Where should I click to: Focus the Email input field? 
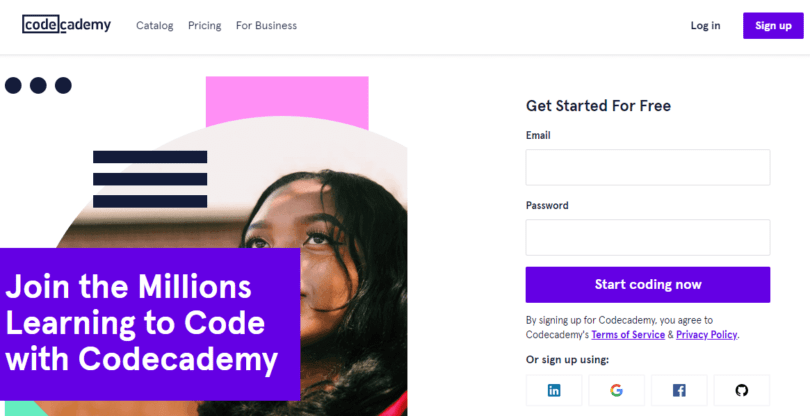(x=647, y=167)
